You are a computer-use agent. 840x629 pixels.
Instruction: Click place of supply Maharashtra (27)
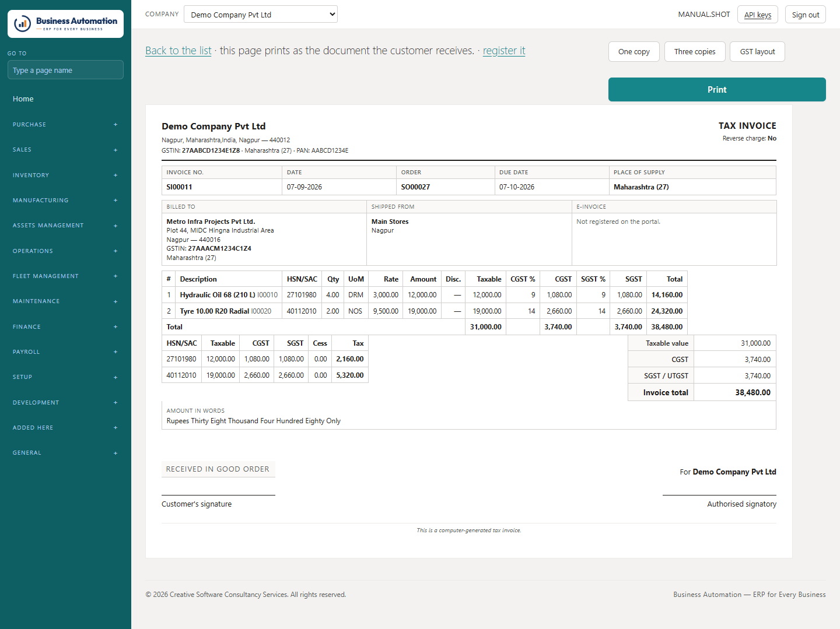[641, 187]
